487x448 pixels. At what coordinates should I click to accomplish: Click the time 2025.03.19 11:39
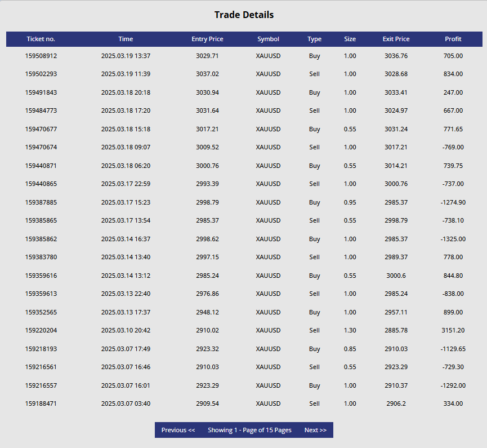pyautogui.click(x=126, y=74)
